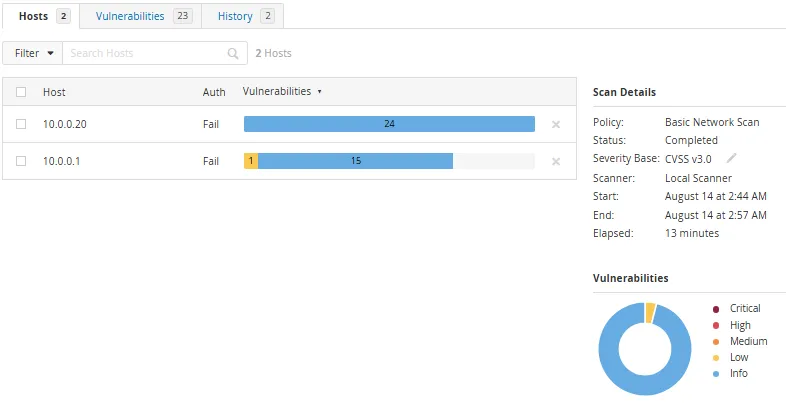The image size is (786, 403).
Task: Open the Filter dropdown
Action: (x=33, y=53)
